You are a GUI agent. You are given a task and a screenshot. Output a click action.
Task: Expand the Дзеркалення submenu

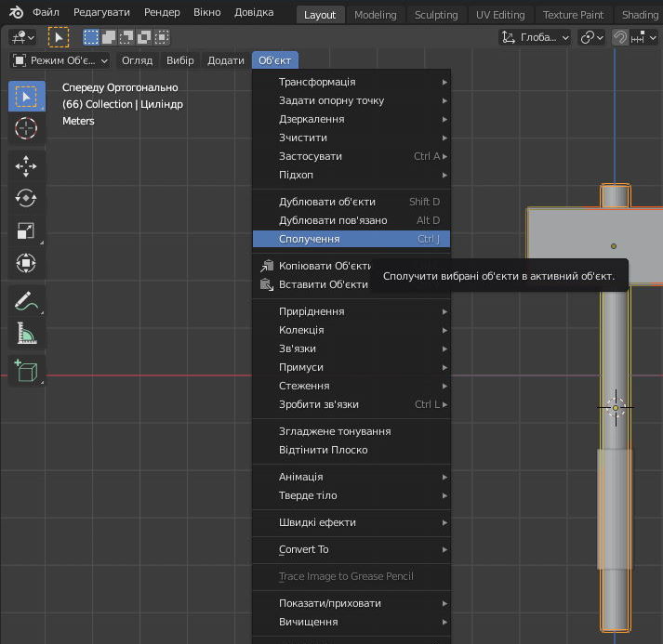pos(351,119)
